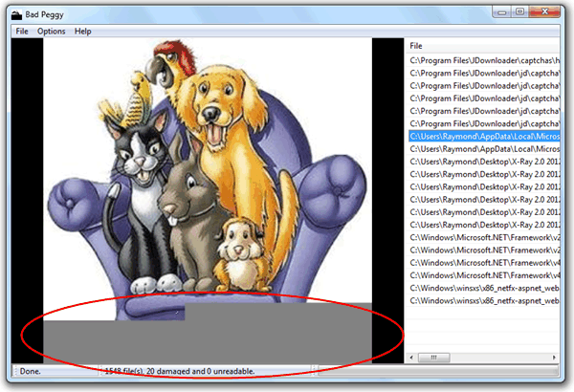Image resolution: width=574 pixels, height=392 pixels.
Task: Select the highlighted Raymond\AppData\Local row
Action: [484, 137]
